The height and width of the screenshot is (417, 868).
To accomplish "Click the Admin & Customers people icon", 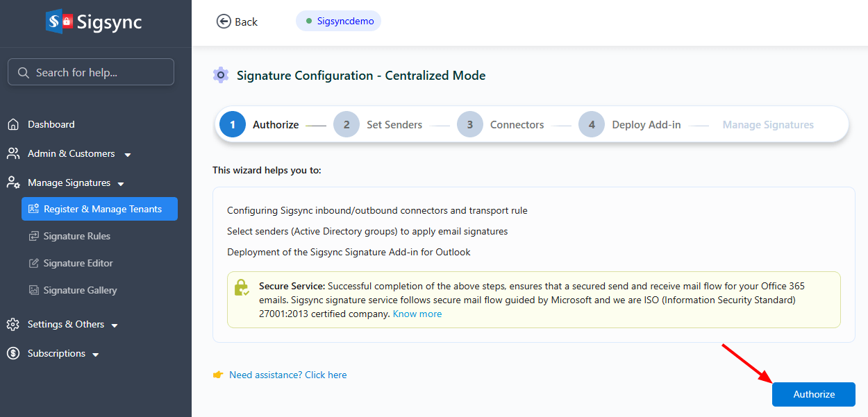I will 12,153.
